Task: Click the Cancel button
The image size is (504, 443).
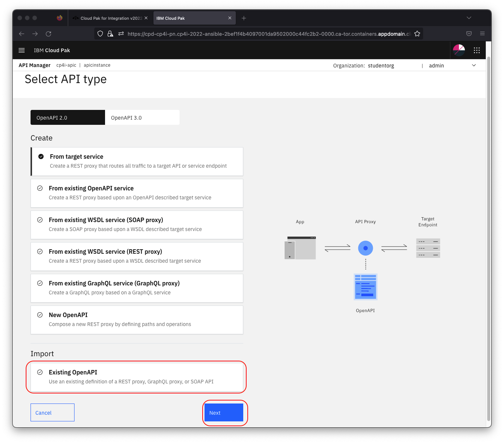Action: click(53, 412)
